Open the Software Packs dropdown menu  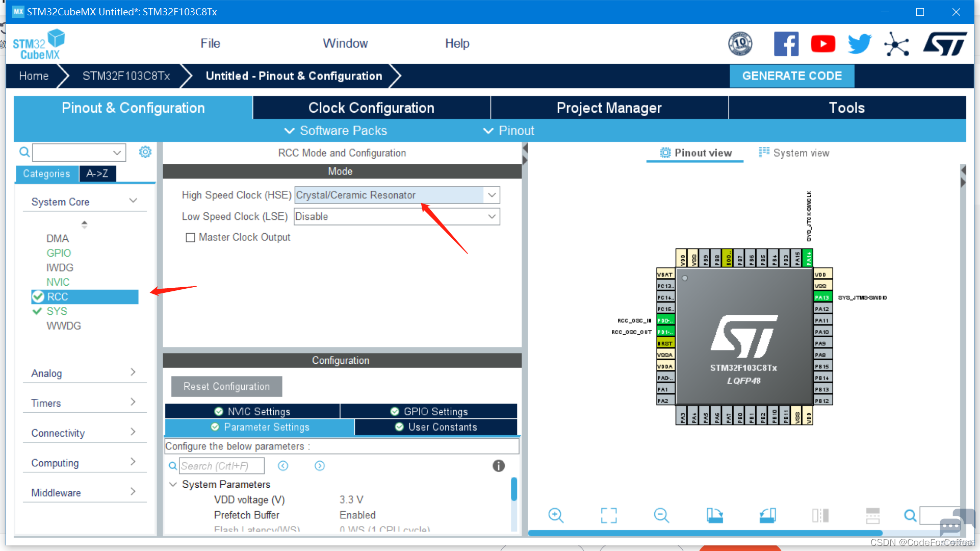336,131
